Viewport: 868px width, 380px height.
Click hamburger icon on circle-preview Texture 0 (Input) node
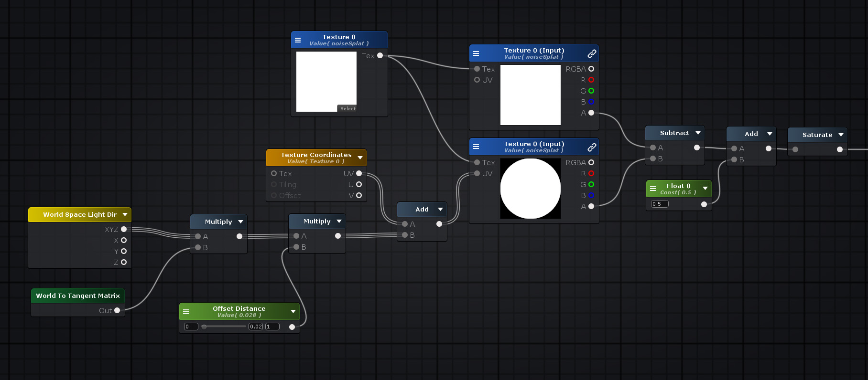476,147
